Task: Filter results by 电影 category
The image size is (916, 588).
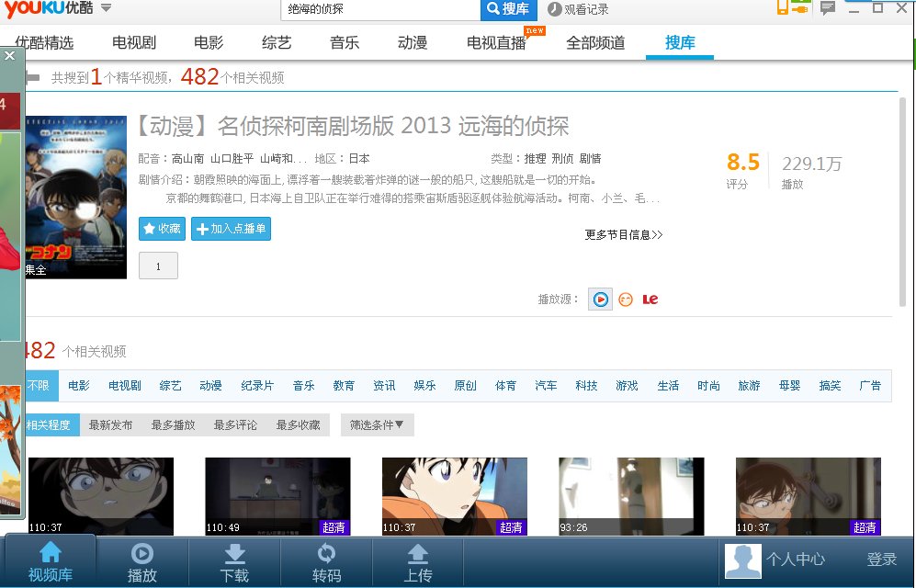Action: (79, 385)
